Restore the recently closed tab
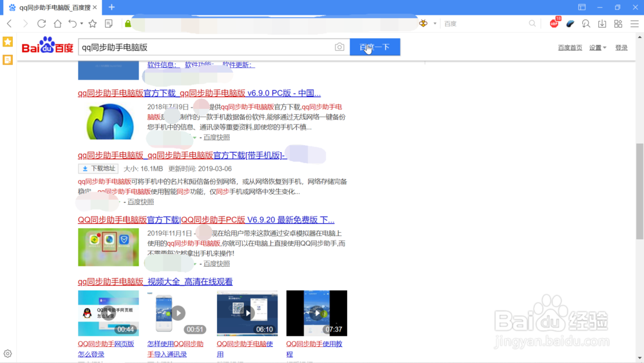Screen dimensions: 644x363 72,23
